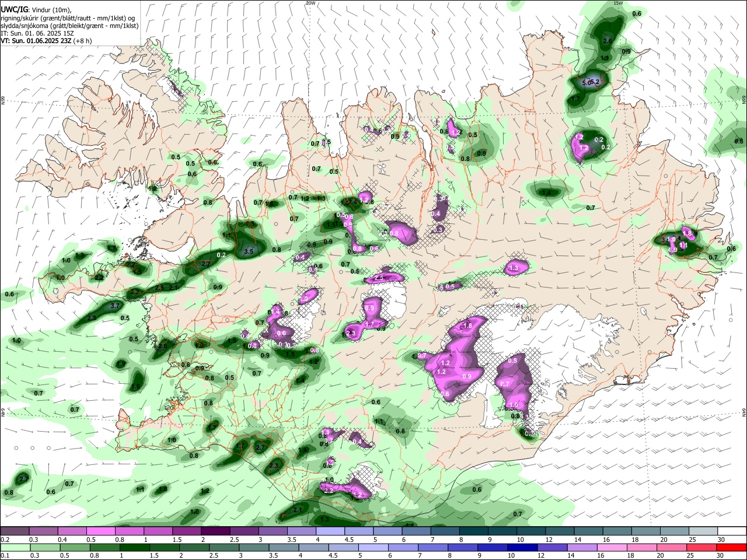Click the lavender 14–16 rain legend swatch
This screenshot has height=560, width=747.
582,548
